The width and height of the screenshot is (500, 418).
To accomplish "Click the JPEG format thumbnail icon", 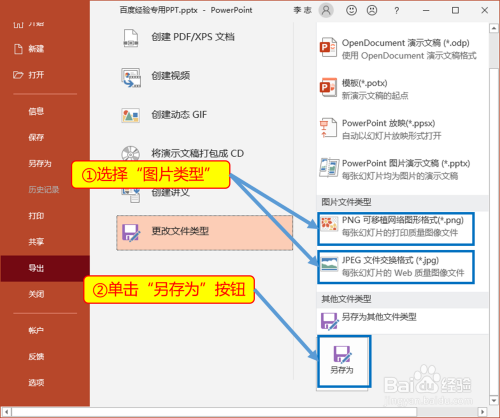I will coord(329,264).
